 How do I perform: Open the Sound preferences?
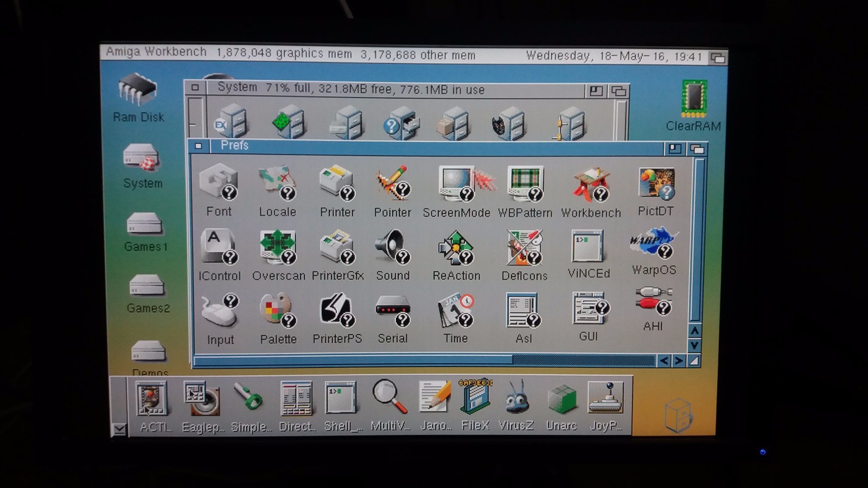393,247
